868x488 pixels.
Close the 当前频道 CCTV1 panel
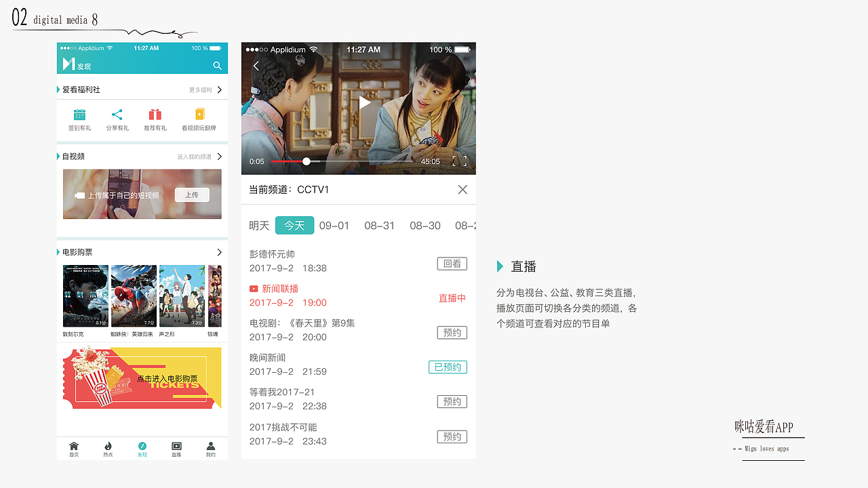click(x=462, y=190)
